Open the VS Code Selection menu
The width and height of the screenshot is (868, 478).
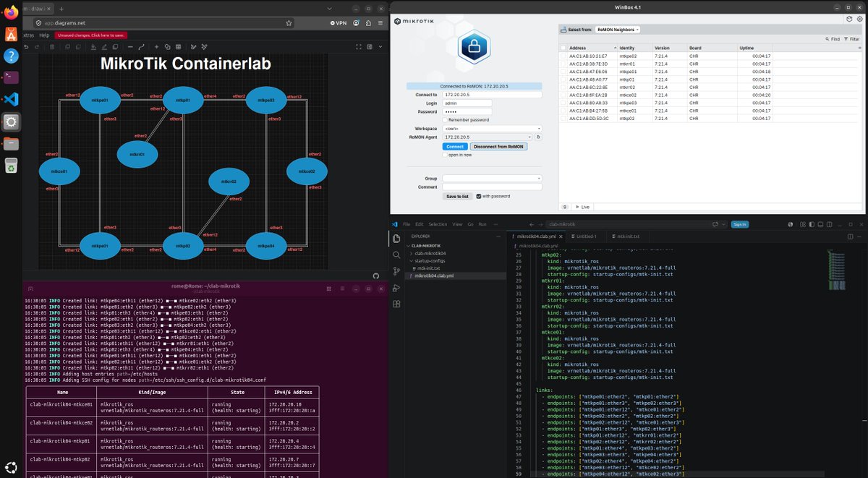click(x=438, y=225)
